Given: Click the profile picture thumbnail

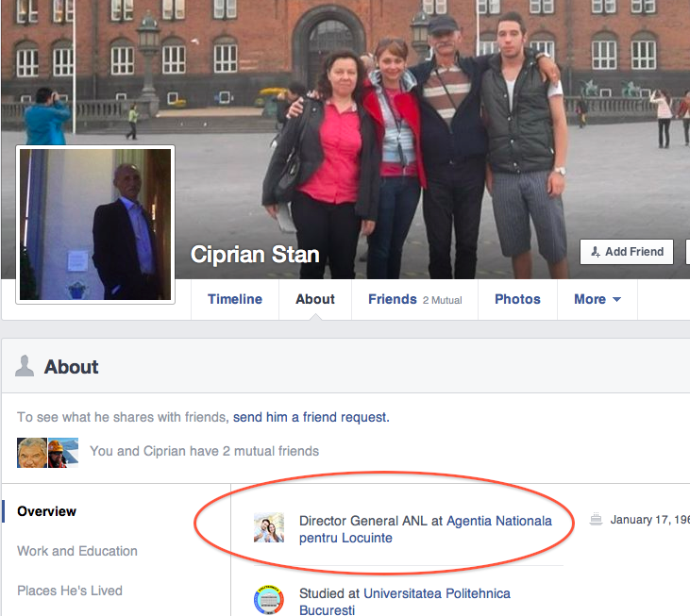Looking at the screenshot, I should (x=95, y=224).
